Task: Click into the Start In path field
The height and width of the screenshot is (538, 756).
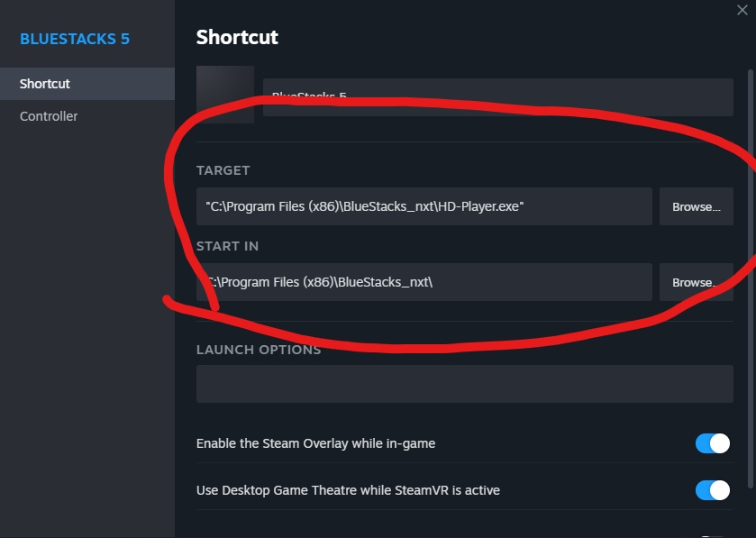Action: [424, 282]
